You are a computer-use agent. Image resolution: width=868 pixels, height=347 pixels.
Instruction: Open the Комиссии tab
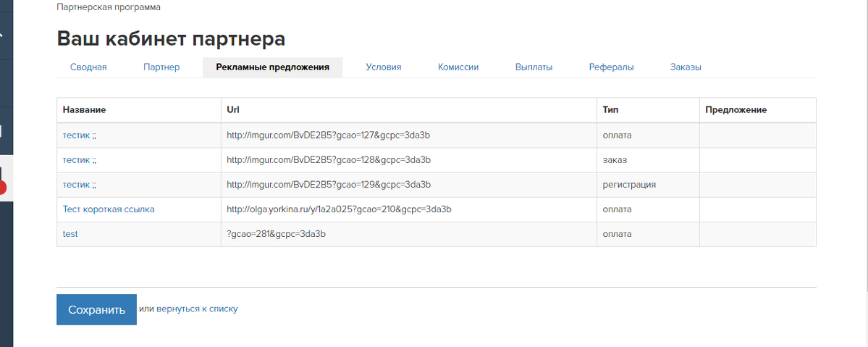458,67
